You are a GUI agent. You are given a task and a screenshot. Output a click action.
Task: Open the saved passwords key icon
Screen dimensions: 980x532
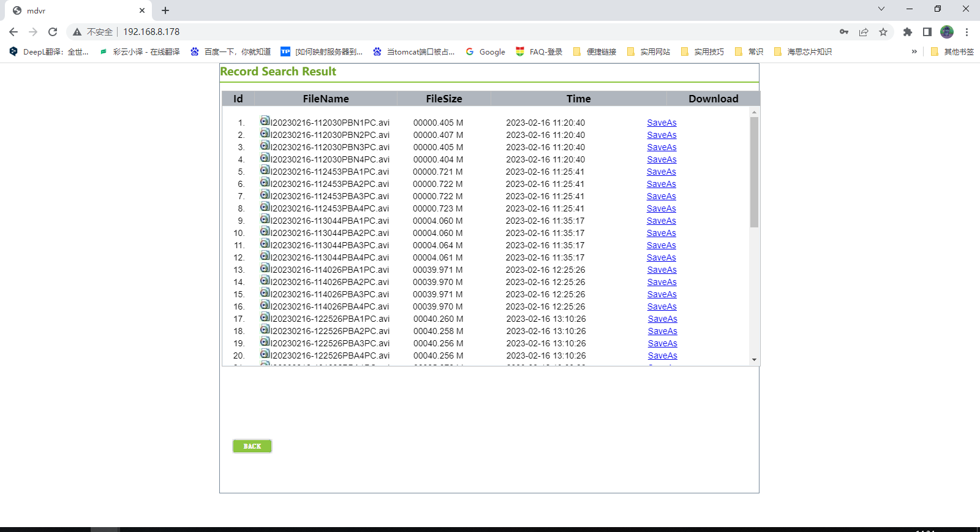[844, 32]
